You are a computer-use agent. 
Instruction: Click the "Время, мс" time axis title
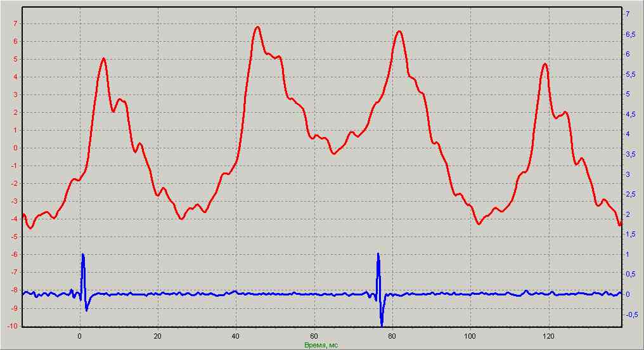point(321,345)
